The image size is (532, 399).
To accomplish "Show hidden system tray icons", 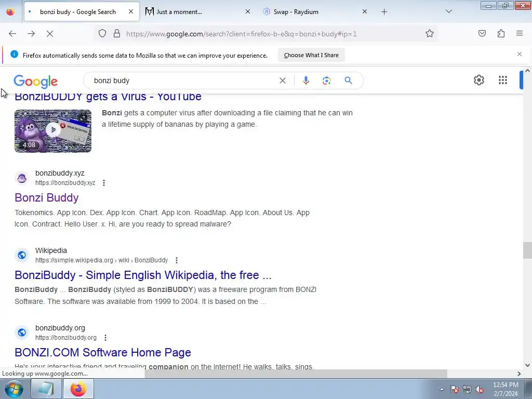I will [x=442, y=389].
